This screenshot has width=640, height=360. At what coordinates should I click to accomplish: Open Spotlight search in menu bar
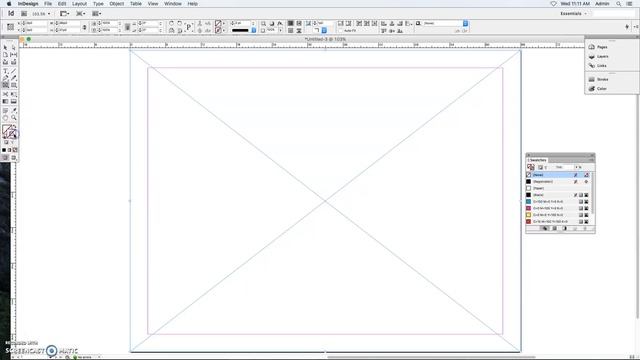(x=619, y=4)
